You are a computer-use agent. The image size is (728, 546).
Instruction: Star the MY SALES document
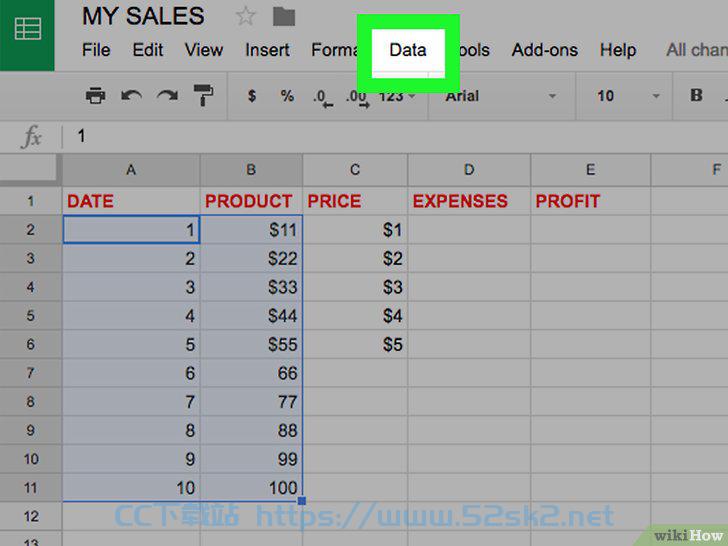(x=245, y=17)
